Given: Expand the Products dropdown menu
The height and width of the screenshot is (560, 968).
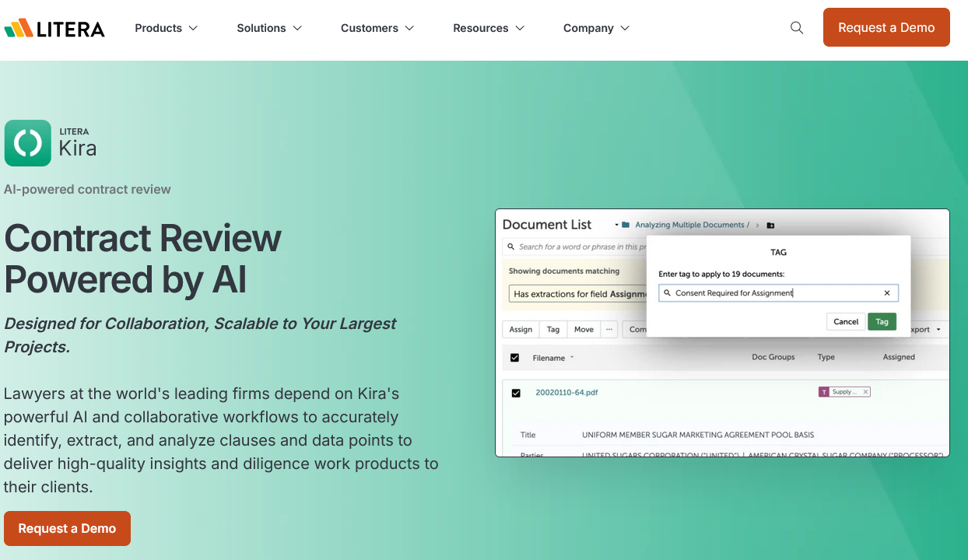Looking at the screenshot, I should 166,28.
